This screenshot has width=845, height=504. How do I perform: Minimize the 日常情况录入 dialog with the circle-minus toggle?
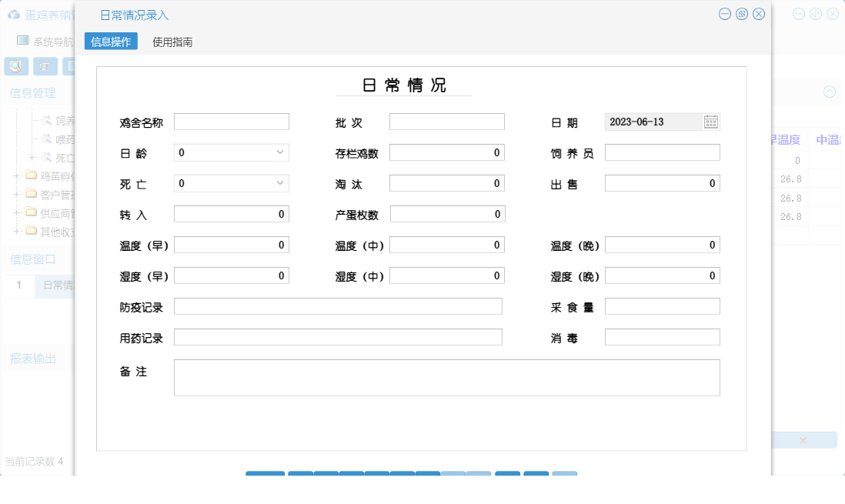point(724,13)
